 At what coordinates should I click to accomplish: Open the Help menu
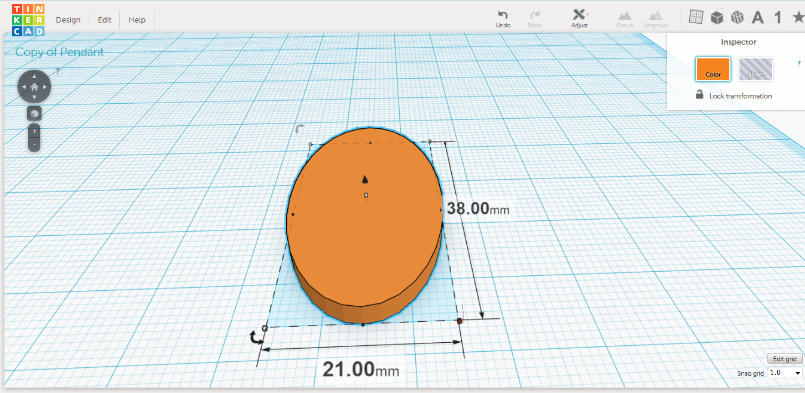(x=137, y=20)
